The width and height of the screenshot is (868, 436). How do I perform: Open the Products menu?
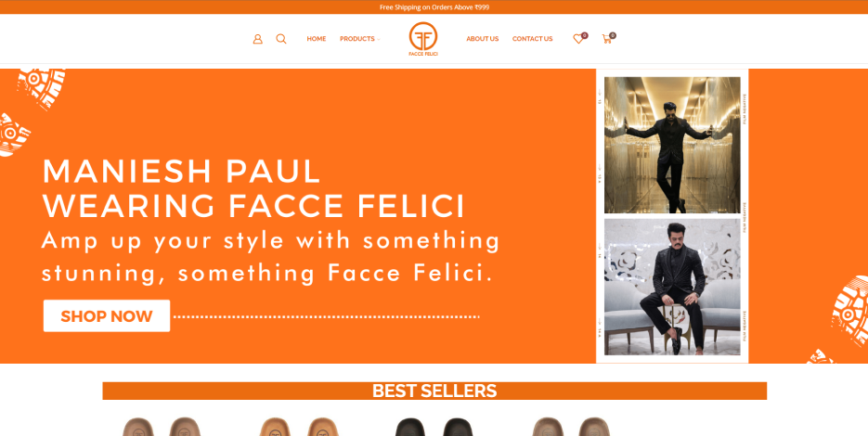(357, 39)
